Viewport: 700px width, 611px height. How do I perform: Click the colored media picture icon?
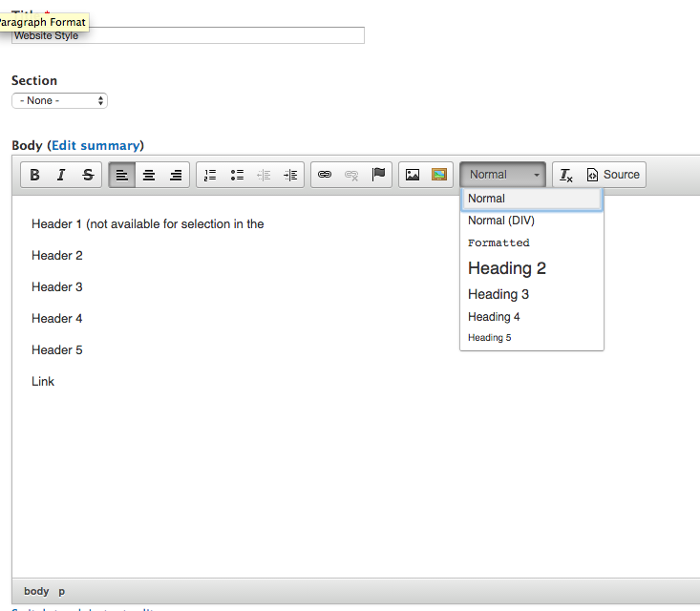tap(439, 175)
